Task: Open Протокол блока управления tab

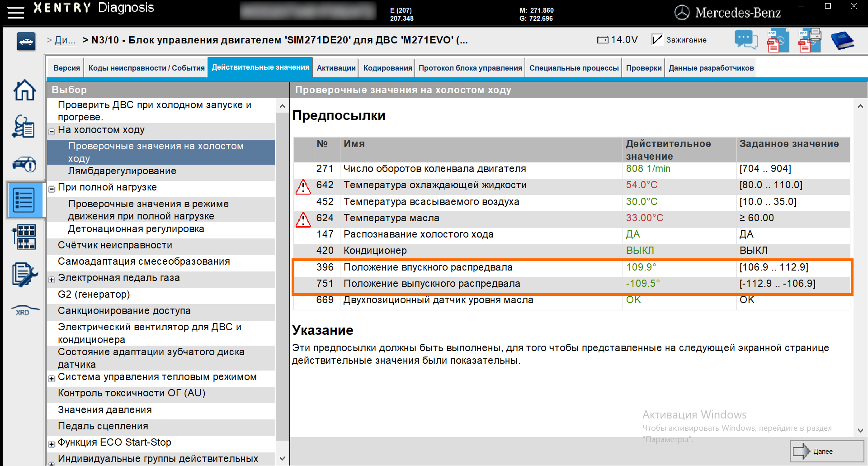Action: tap(470, 68)
